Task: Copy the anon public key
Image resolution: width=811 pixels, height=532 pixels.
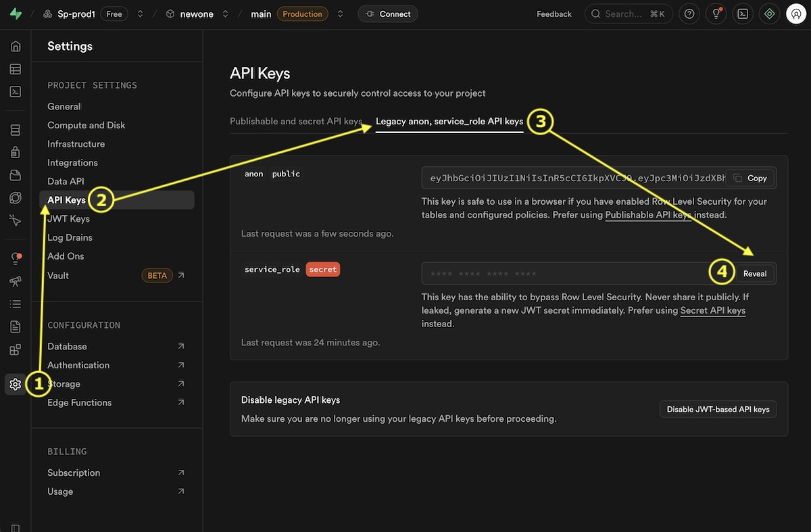Action: [x=750, y=178]
